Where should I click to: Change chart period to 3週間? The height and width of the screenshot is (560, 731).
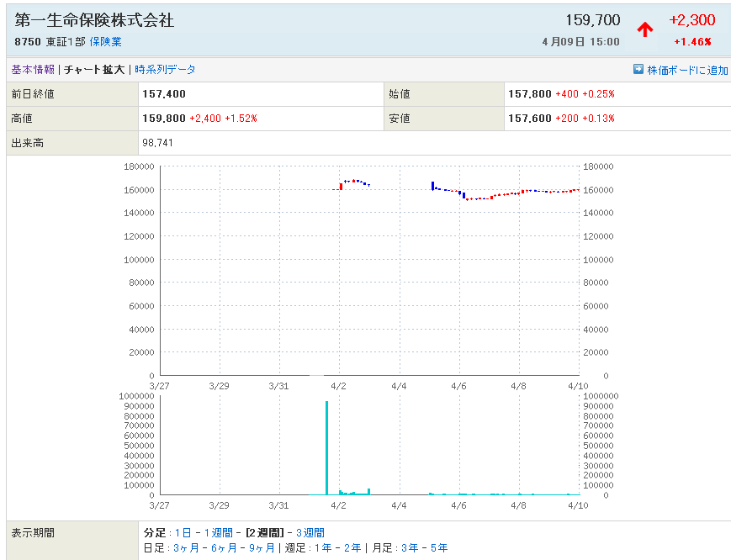pyautogui.click(x=310, y=533)
